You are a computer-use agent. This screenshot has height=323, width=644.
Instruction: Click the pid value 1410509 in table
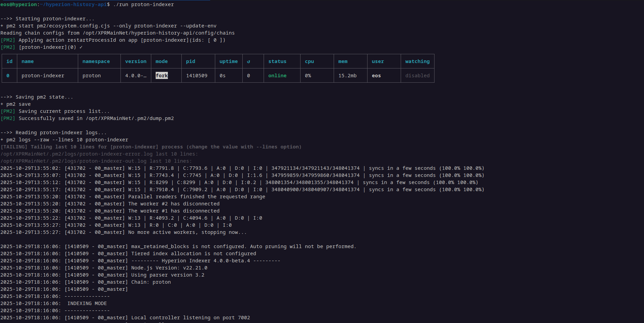197,76
